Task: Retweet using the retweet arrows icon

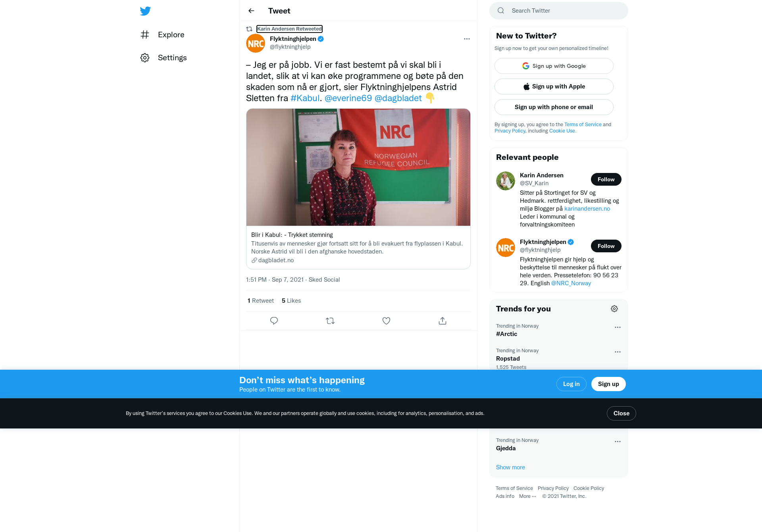Action: point(330,321)
